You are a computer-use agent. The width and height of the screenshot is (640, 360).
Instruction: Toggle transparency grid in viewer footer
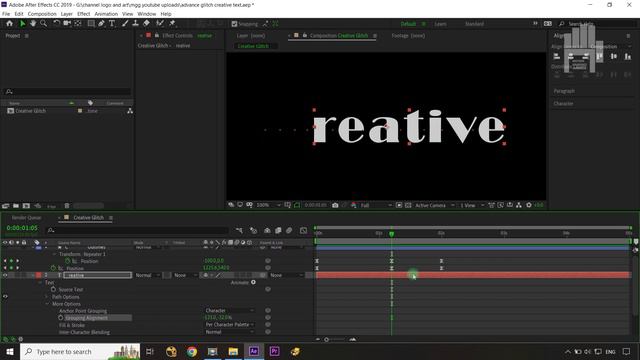408,205
